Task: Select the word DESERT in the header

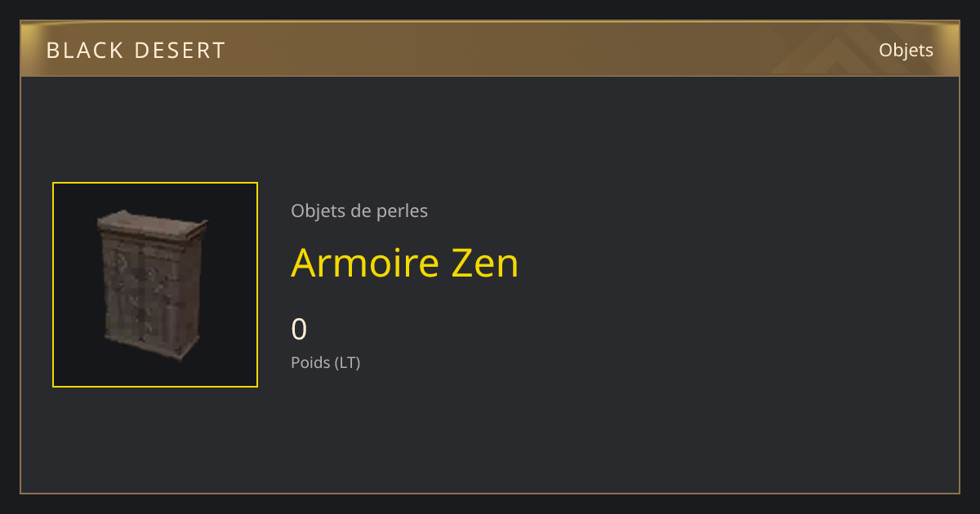Action: pyautogui.click(x=180, y=51)
